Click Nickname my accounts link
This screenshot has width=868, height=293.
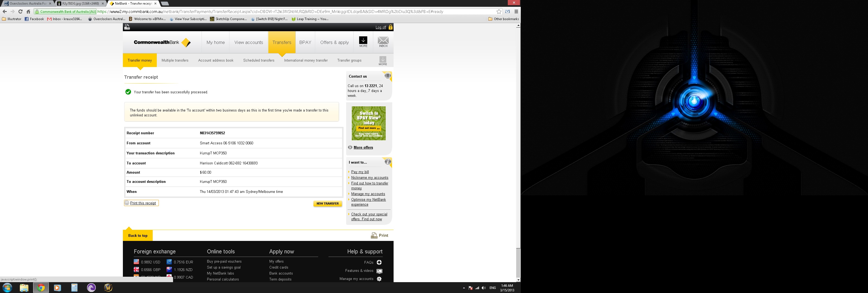coord(370,178)
